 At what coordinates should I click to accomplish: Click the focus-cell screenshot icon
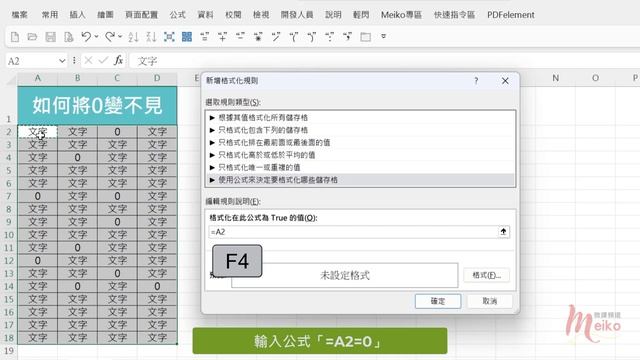169,37
